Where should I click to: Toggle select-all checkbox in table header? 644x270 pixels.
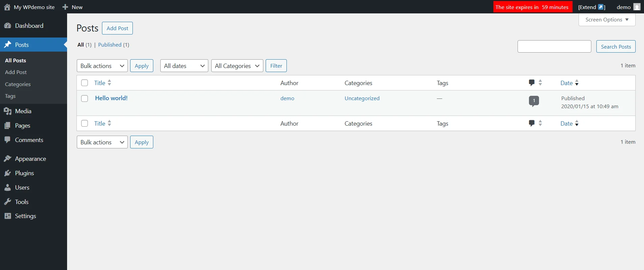click(x=85, y=83)
